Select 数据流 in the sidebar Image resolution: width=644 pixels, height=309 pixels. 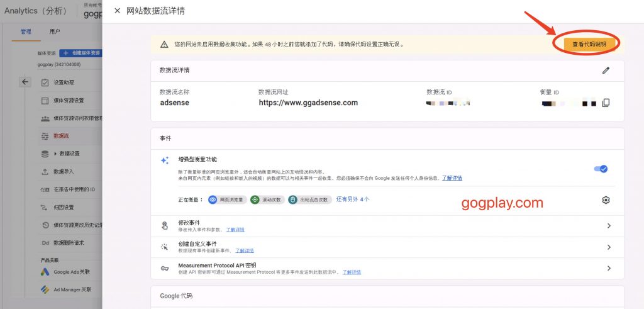pos(61,135)
